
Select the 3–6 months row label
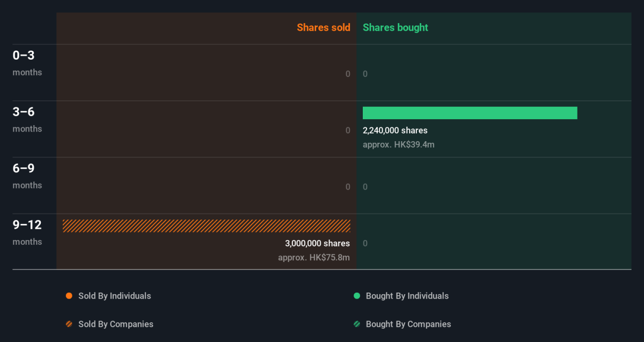[x=27, y=119]
